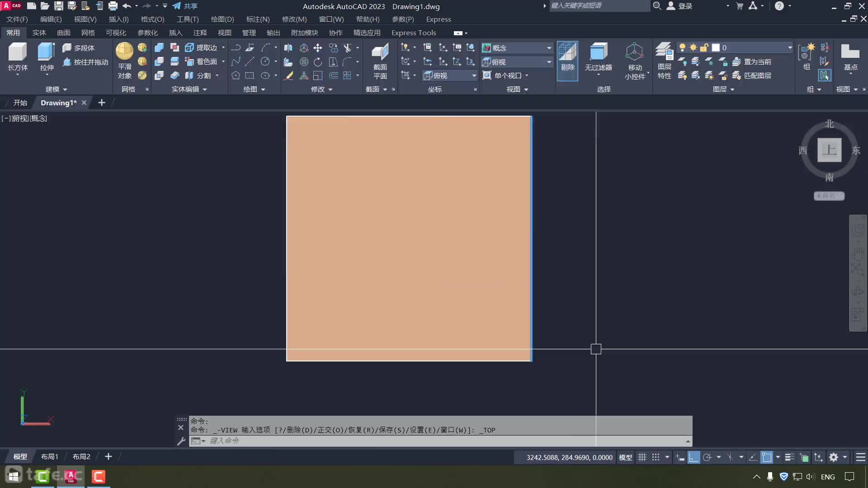Click the Base Point (基点) view tool
This screenshot has height=488, width=868.
coord(850,57)
